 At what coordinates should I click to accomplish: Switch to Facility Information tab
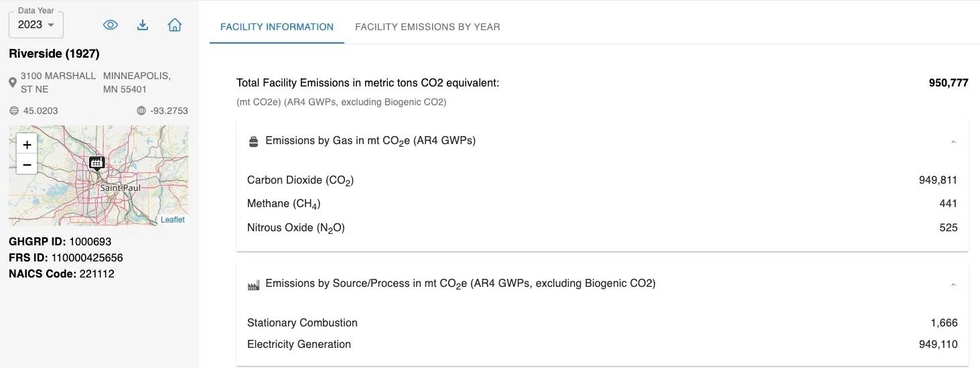coord(277,27)
